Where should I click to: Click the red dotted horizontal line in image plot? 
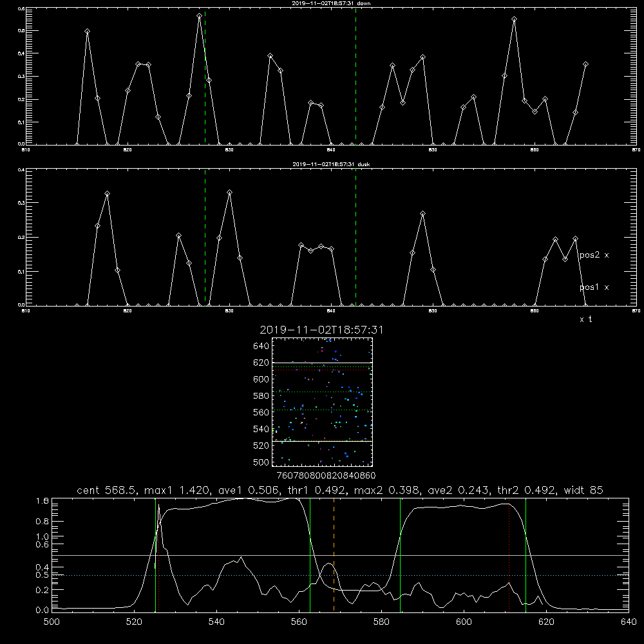point(322,370)
